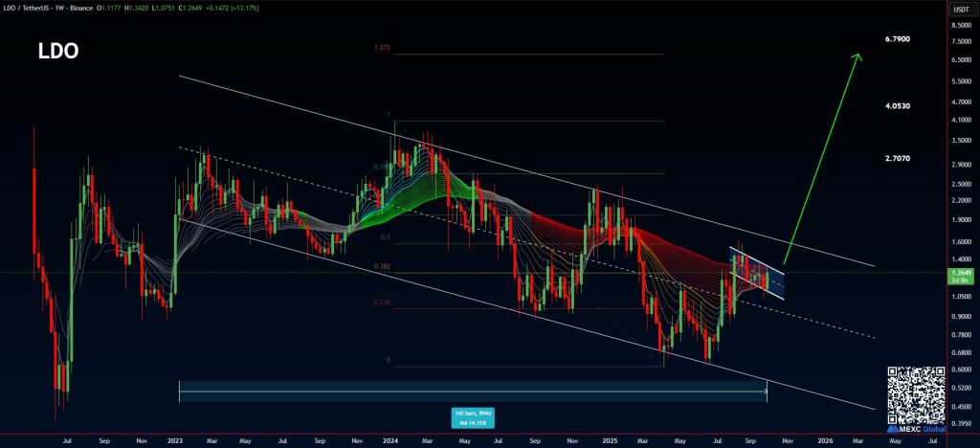Click the 6.7900 price target label

902,39
